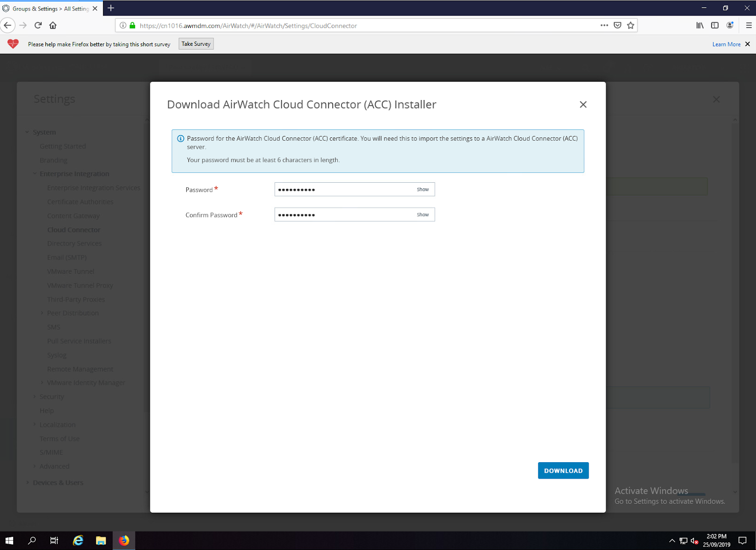Open VMware Tunnel Proxy settings
The width and height of the screenshot is (756, 550).
tap(80, 286)
